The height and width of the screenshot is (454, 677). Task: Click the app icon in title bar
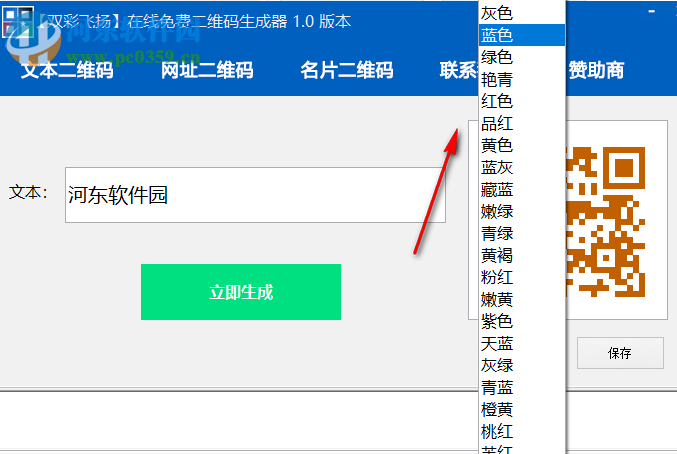tap(18, 22)
